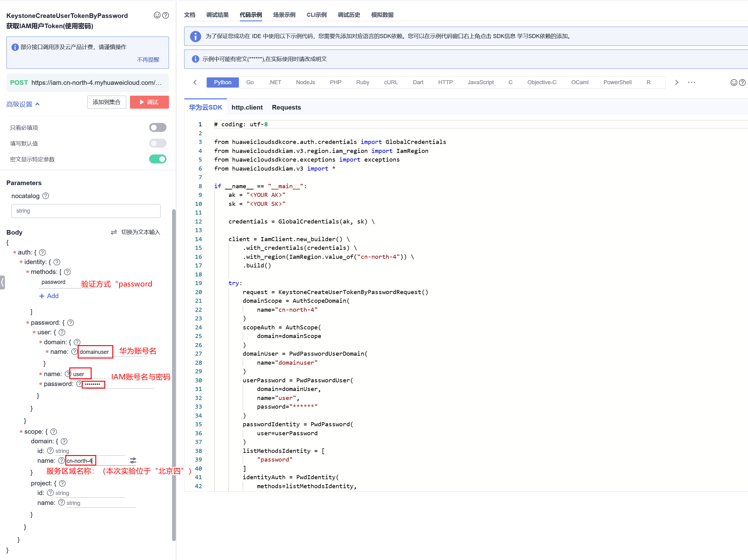Disable 密文显示特定参数 switch

[x=158, y=159]
